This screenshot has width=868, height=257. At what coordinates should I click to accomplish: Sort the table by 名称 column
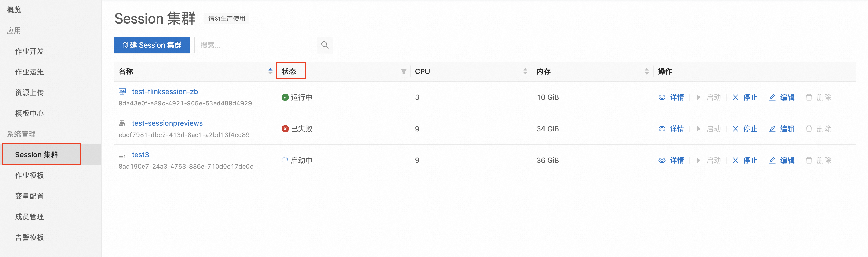click(x=270, y=71)
